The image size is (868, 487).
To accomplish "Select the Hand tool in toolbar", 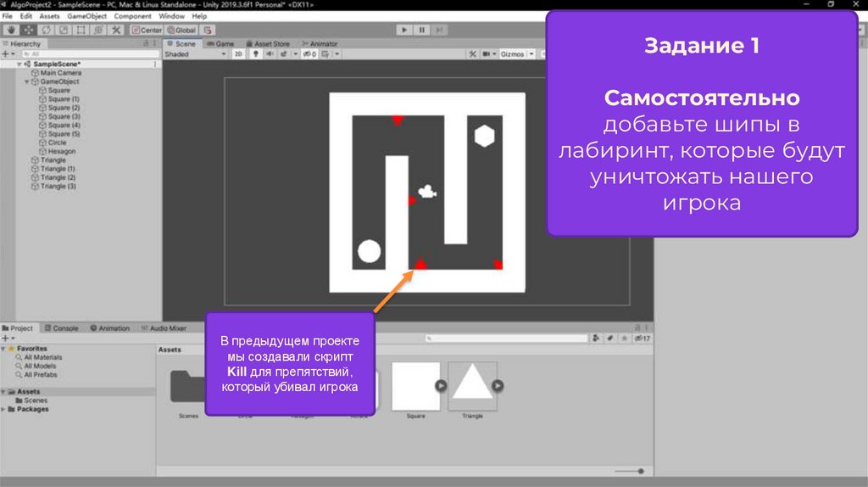I will [10, 30].
